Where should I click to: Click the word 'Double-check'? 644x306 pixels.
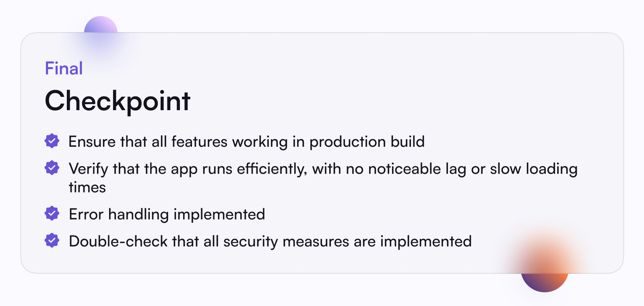click(118, 241)
